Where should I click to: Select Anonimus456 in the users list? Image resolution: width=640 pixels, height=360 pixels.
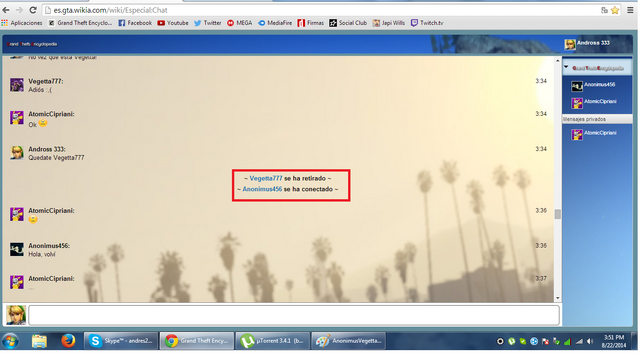pos(593,85)
